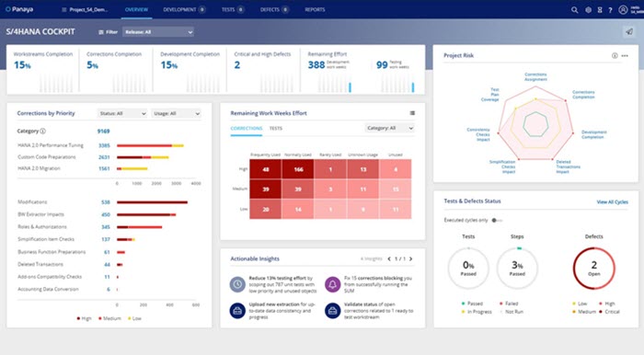Open HANA 2.0 Performance Tuning count 3385

tap(104, 145)
